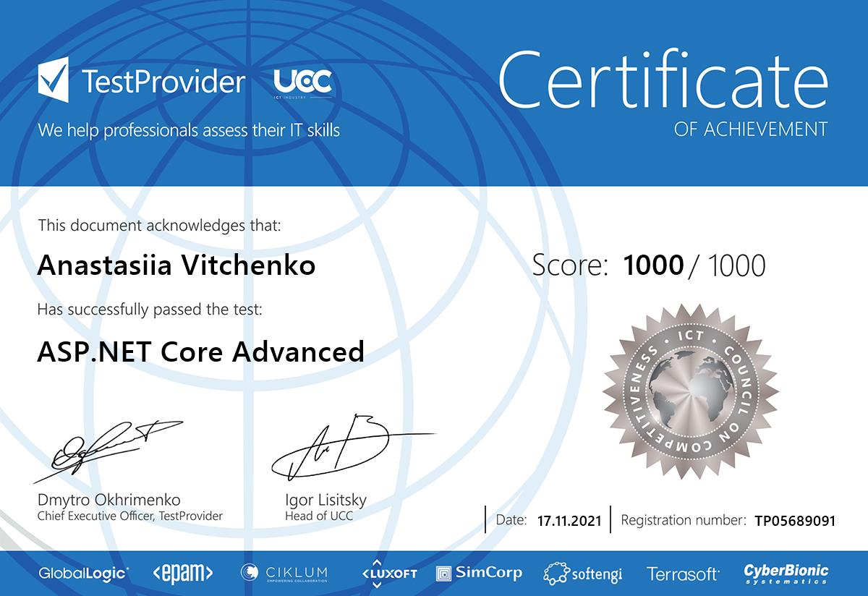The height and width of the screenshot is (596, 868).
Task: Click the score value 1000
Action: [653, 265]
